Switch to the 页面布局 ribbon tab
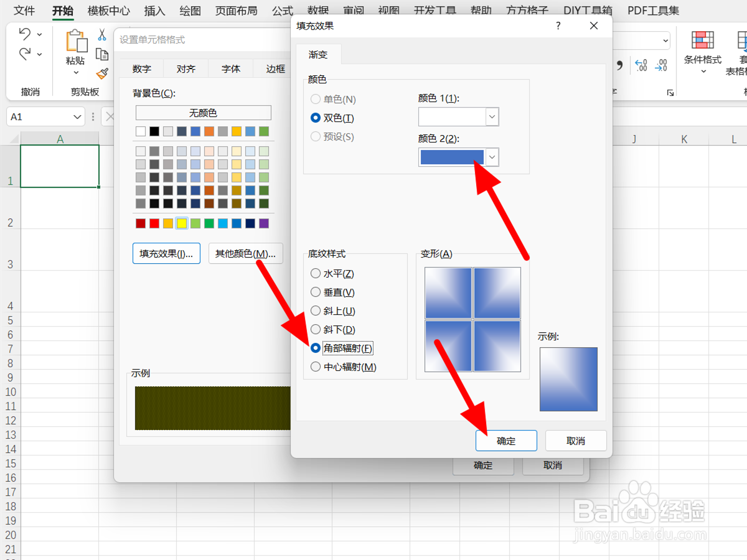 [237, 11]
